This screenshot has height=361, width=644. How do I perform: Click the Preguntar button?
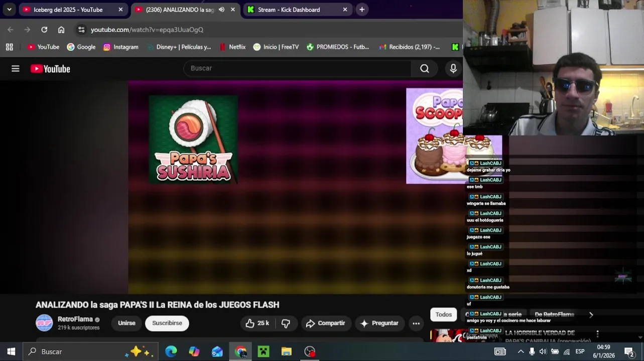point(379,323)
